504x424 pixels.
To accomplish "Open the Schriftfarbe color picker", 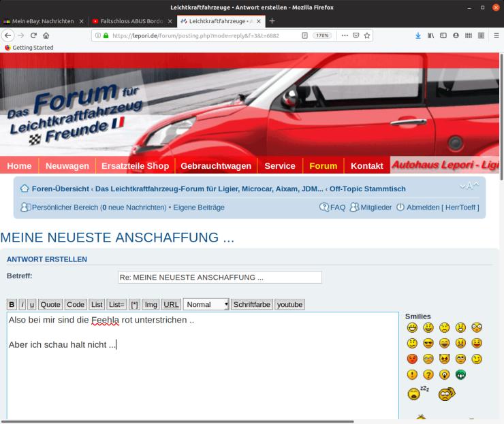I will coord(251,305).
